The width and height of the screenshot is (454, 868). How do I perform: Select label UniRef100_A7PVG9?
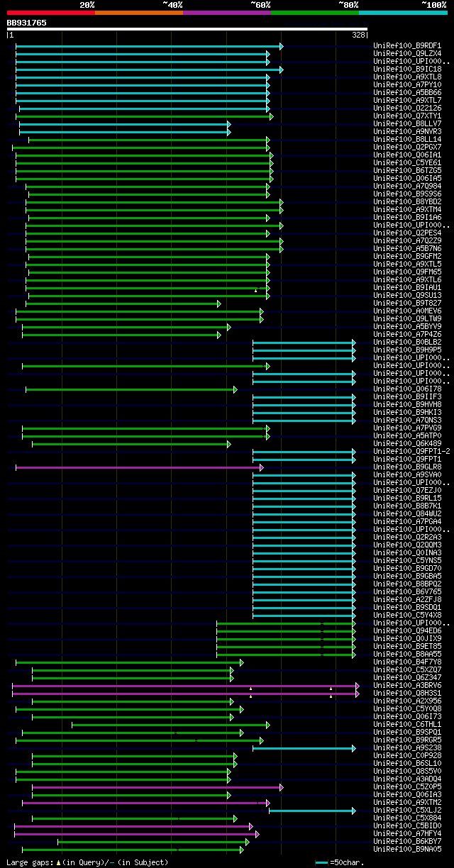(407, 428)
